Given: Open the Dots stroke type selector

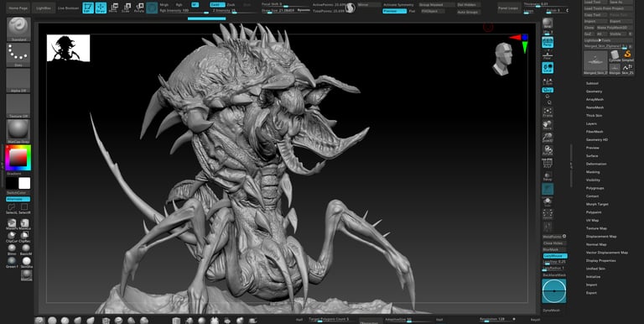Looking at the screenshot, I should [x=18, y=55].
